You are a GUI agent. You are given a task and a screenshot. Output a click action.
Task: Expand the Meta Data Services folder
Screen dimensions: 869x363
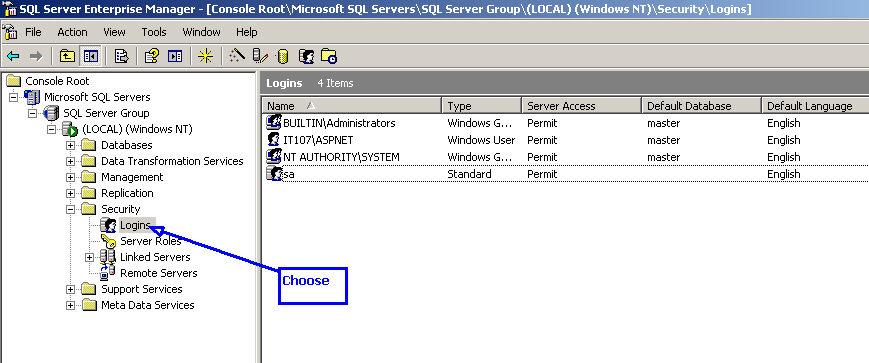[x=70, y=306]
